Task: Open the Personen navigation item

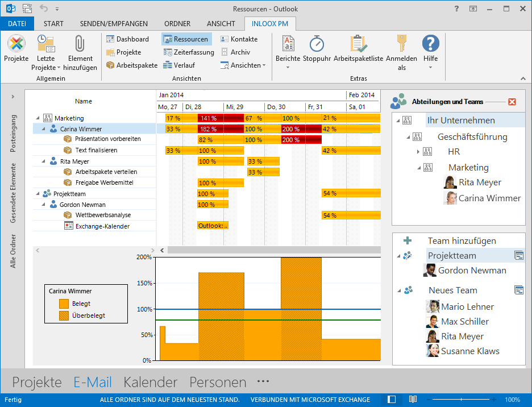Action: point(218,382)
